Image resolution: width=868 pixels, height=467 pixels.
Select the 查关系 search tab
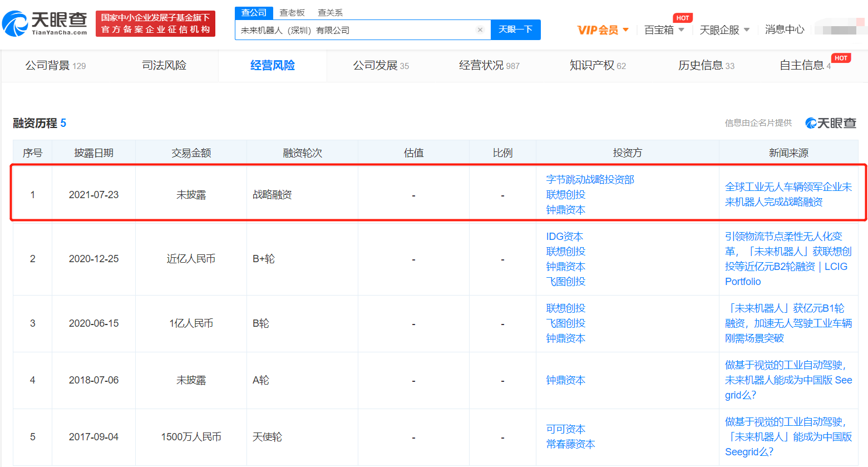330,13
